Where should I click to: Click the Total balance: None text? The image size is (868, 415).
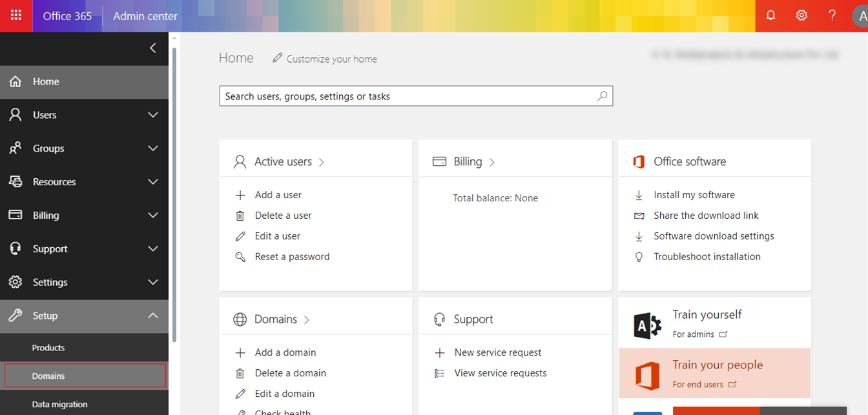[495, 198]
